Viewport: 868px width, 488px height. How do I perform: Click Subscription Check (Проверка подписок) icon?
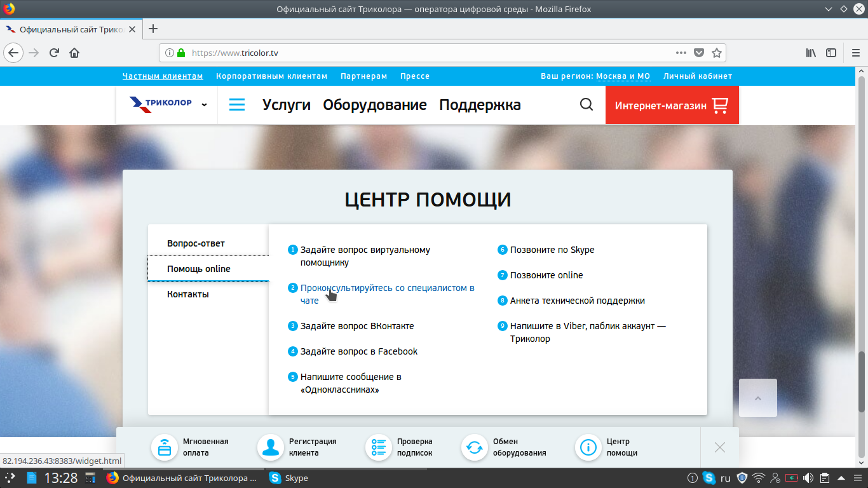point(379,447)
